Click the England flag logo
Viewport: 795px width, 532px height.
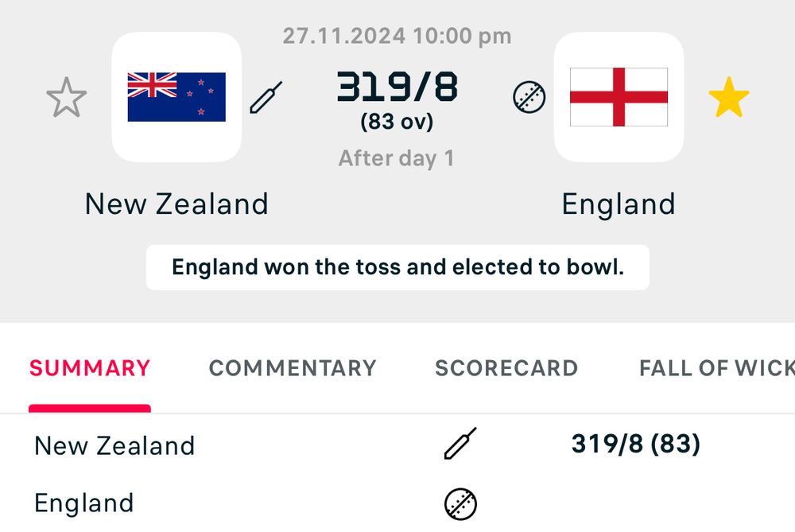(619, 97)
